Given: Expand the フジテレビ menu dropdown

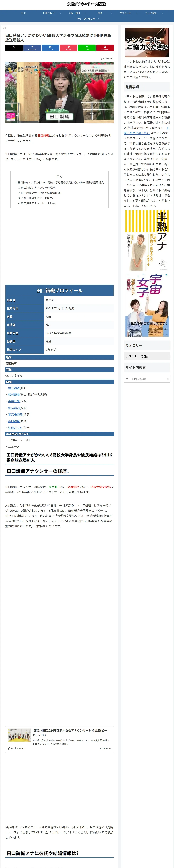Looking at the screenshot, I should (x=136, y=13).
